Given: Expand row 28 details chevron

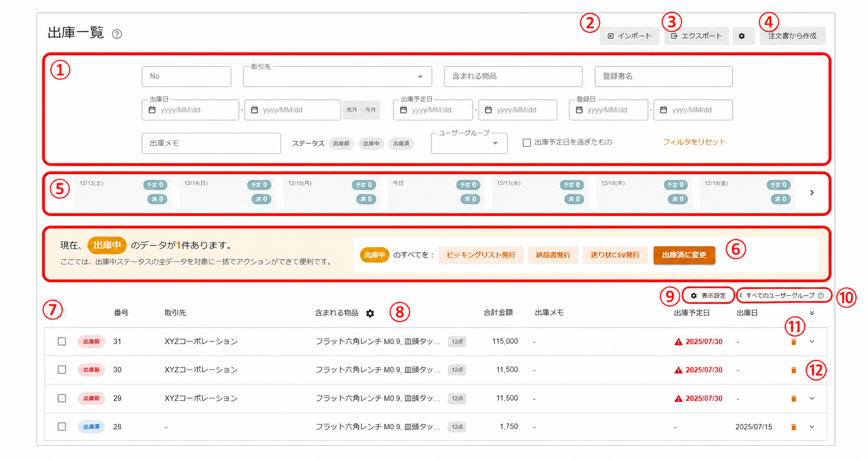Looking at the screenshot, I should coord(812,427).
